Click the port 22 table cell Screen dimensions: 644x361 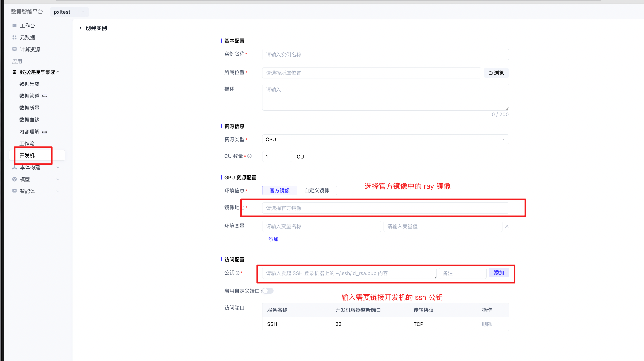coord(338,324)
